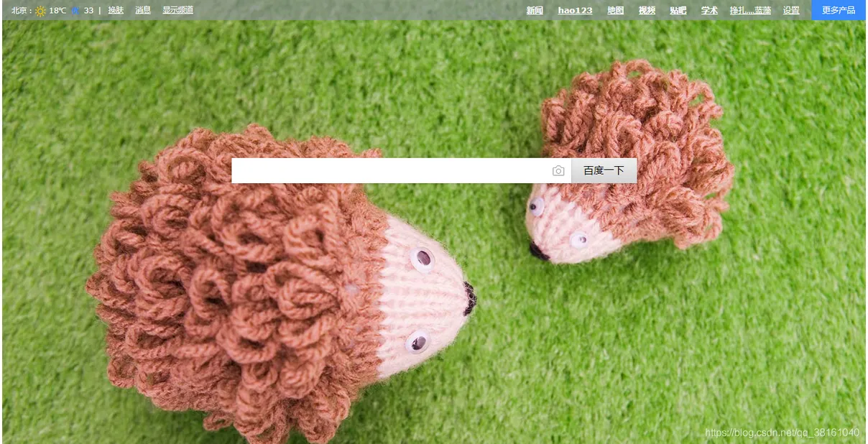Open the 新闻 news link
The width and height of the screenshot is (868, 444).
click(535, 11)
